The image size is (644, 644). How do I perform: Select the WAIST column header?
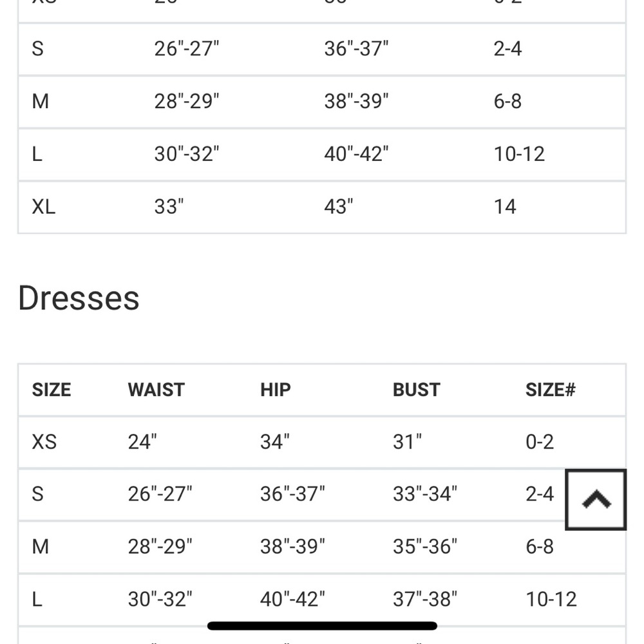(156, 390)
